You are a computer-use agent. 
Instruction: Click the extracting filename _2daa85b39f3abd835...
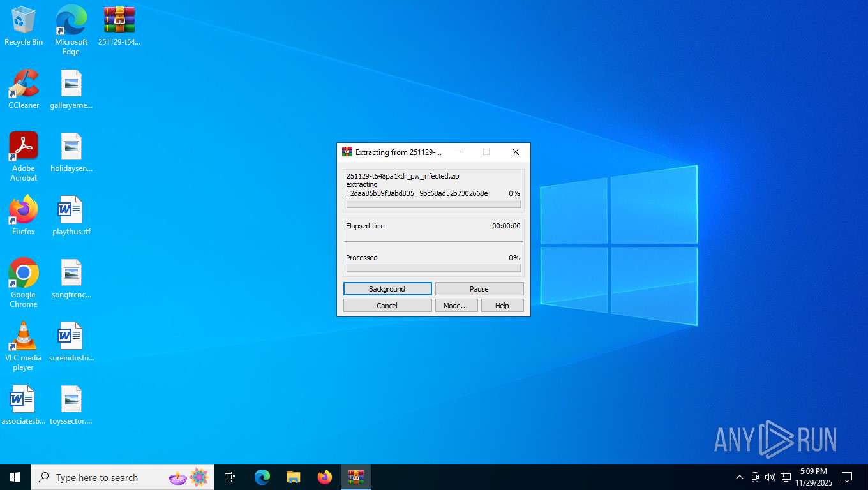tap(417, 193)
